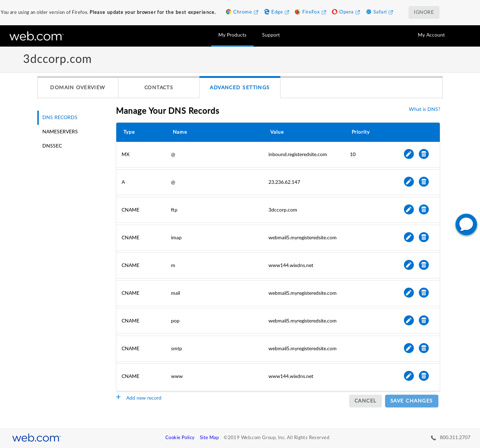Open DNSSEC settings in sidebar
480x448 pixels.
(52, 146)
